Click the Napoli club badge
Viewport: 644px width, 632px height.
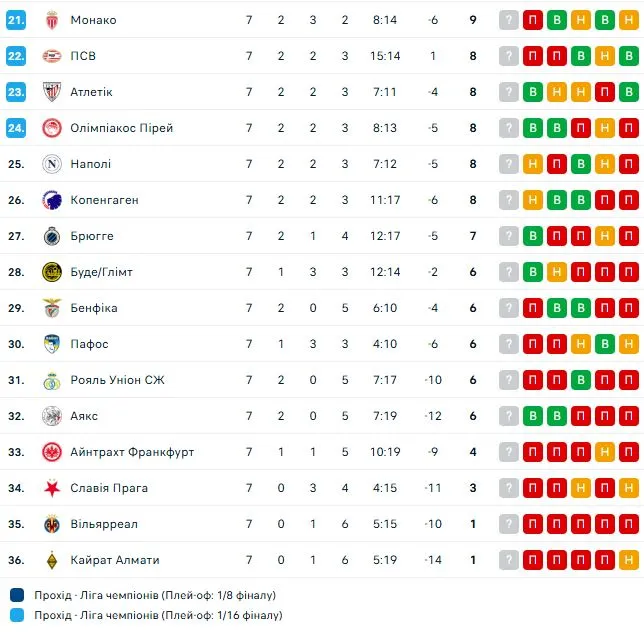pyautogui.click(x=52, y=164)
